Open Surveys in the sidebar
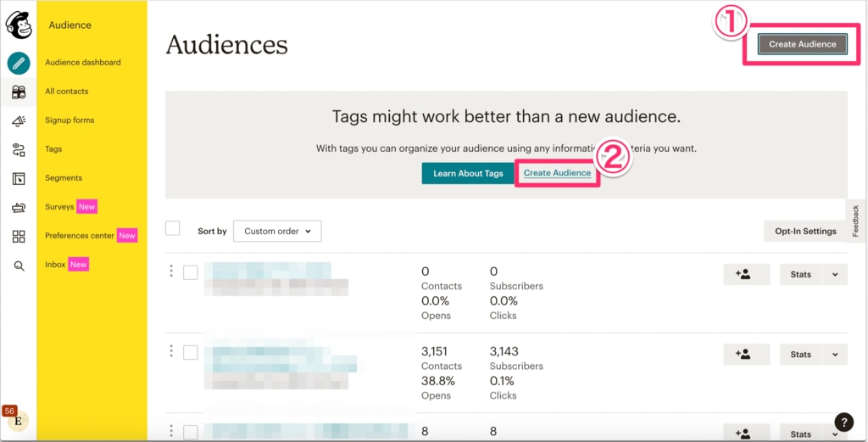The height and width of the screenshot is (442, 868). tap(59, 207)
